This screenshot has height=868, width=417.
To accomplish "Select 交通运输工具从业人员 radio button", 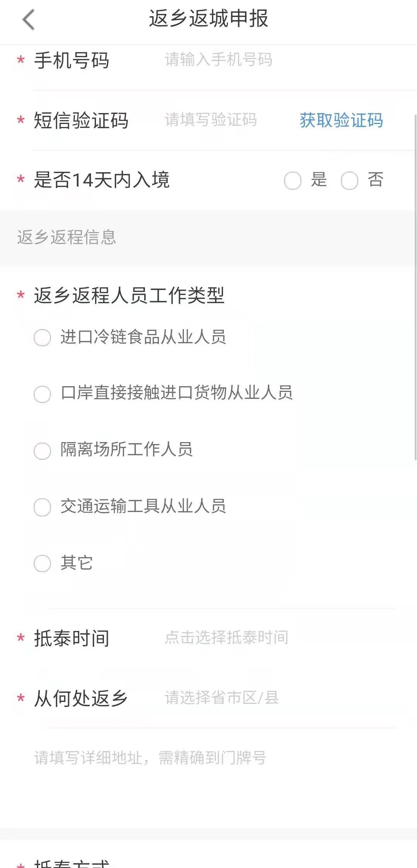I will 43,507.
